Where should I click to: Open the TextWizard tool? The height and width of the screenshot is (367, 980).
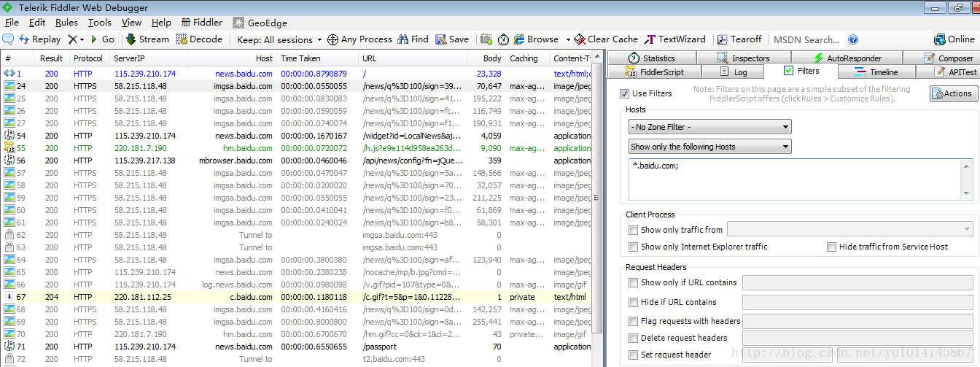click(675, 39)
